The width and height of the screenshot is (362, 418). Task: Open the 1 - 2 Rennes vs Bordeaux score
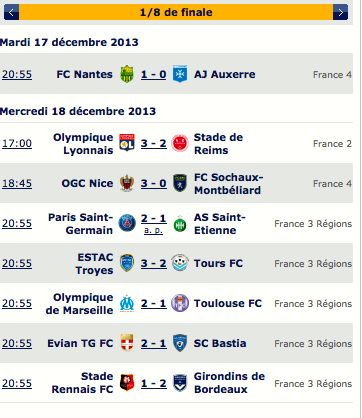[153, 383]
